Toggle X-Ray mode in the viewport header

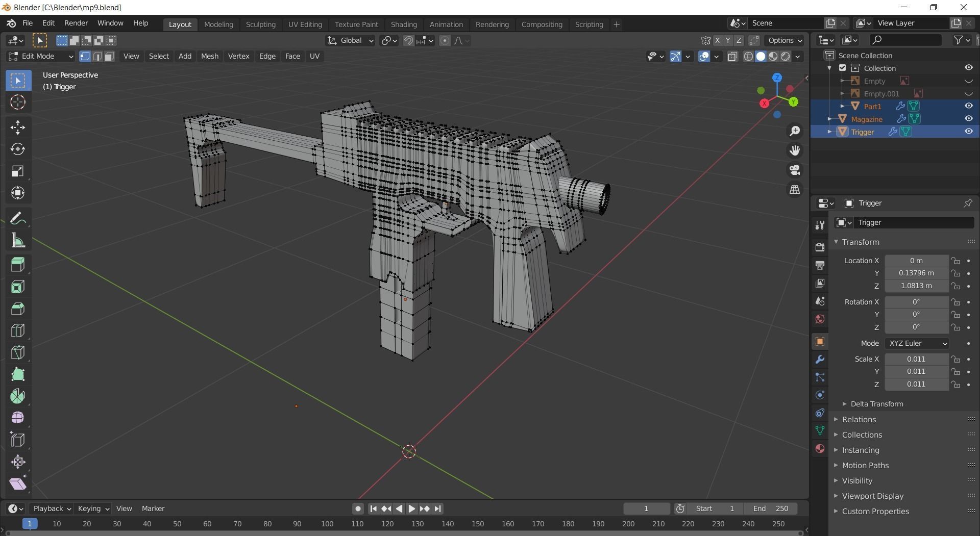tap(732, 57)
